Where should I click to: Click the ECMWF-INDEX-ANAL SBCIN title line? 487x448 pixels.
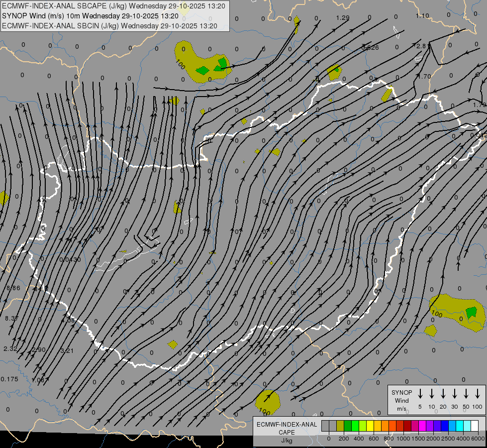109,25
